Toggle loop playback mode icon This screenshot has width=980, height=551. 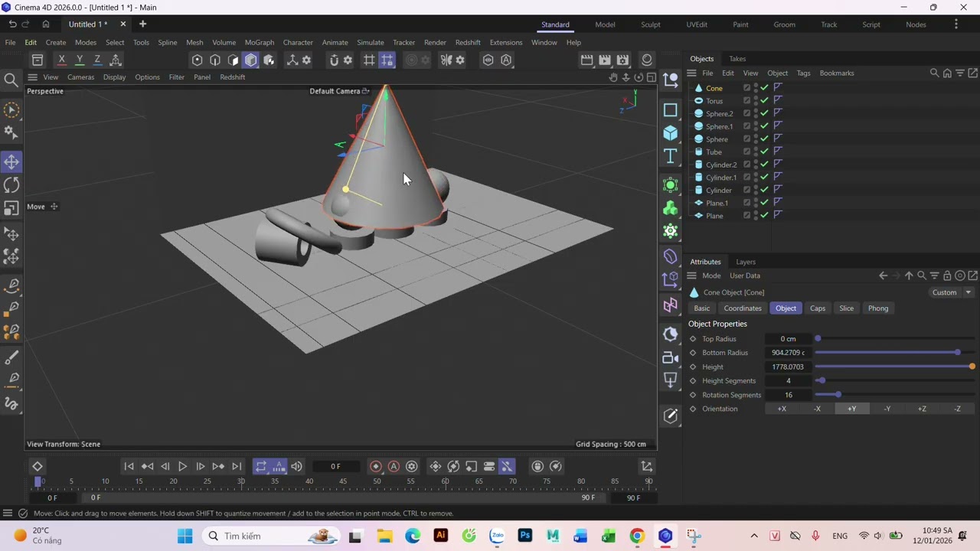pos(261,466)
